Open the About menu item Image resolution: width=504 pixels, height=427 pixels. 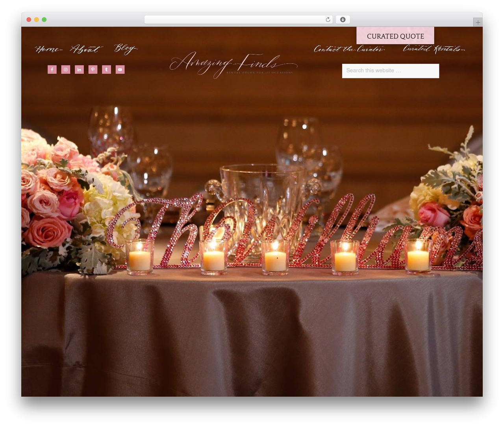(86, 49)
